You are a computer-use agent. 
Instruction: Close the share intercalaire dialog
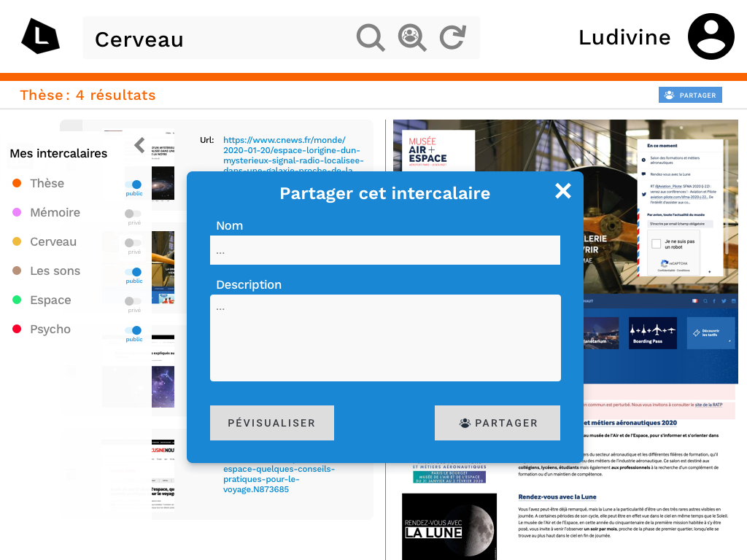click(x=563, y=191)
